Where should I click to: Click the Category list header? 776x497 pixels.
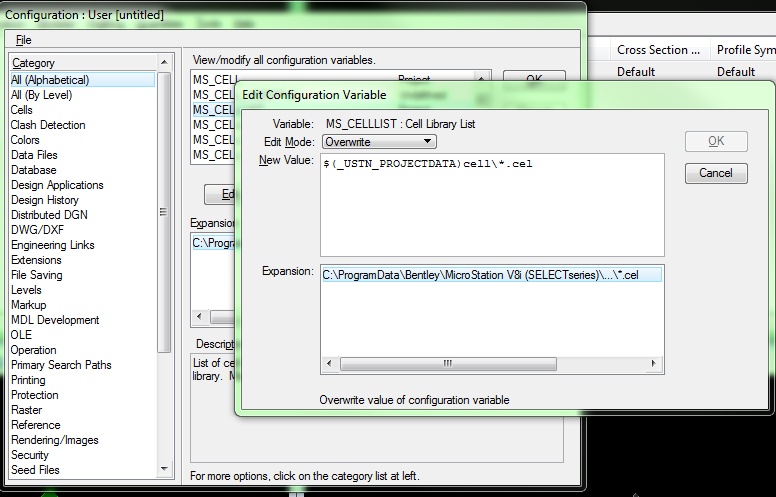[x=83, y=63]
